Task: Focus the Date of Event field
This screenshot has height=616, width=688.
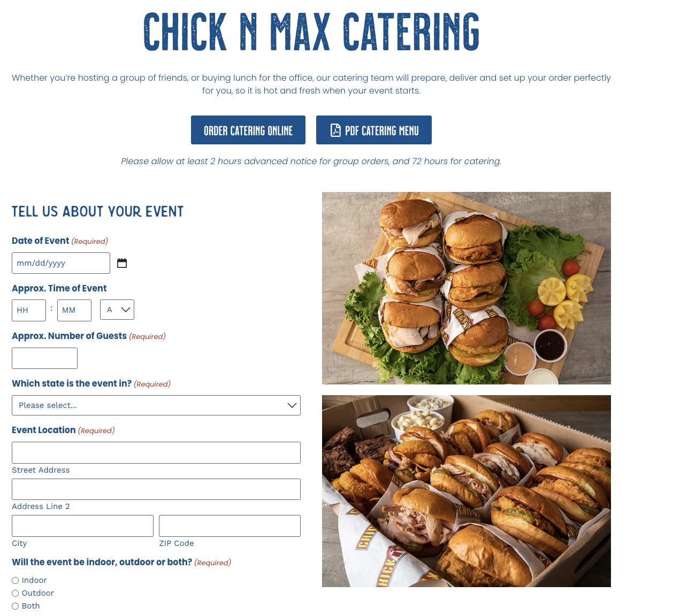Action: pyautogui.click(x=61, y=263)
